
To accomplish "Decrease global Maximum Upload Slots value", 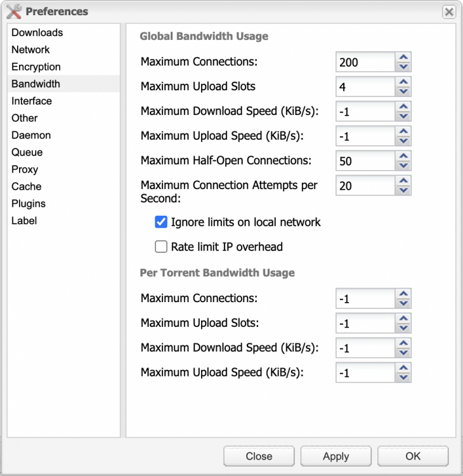I will [403, 91].
